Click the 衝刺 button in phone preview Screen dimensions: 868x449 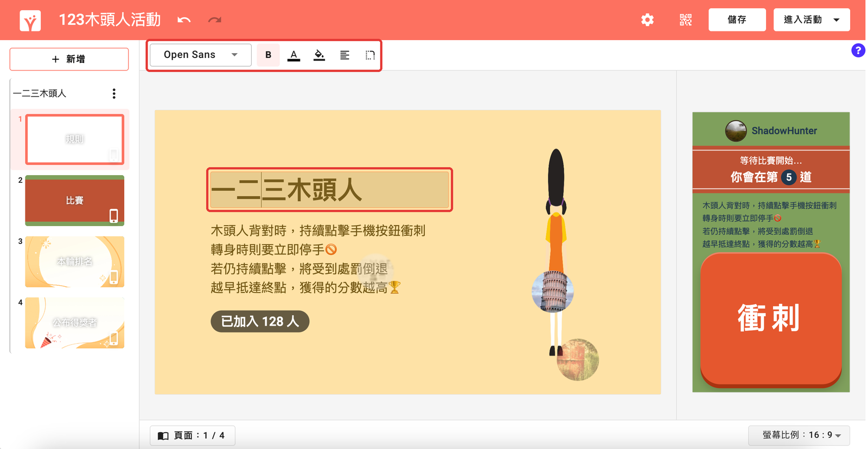pos(771,319)
